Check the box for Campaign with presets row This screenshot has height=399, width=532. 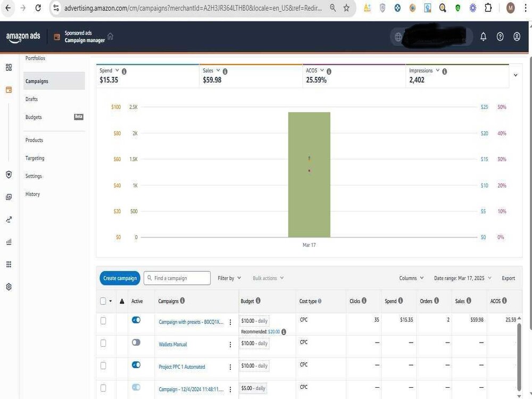coord(103,321)
